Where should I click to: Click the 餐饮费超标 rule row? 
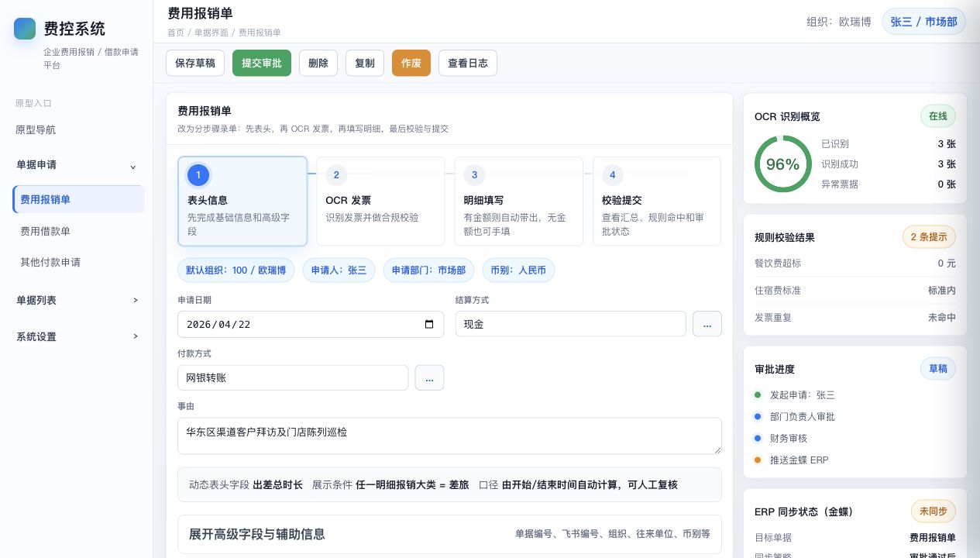point(855,263)
